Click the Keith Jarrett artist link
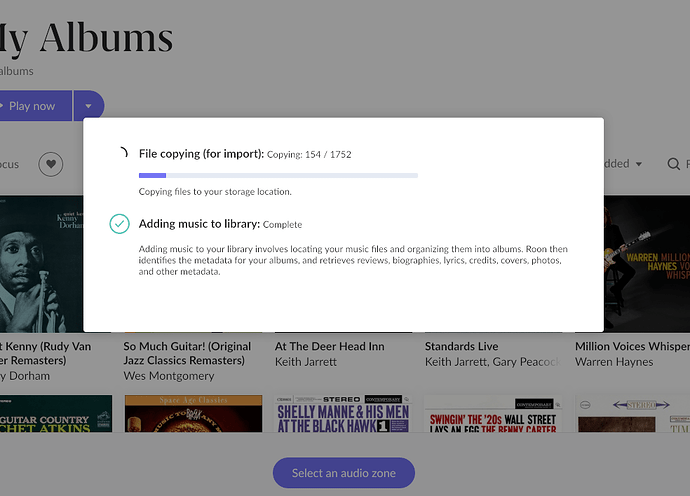The image size is (690, 496). tap(306, 362)
